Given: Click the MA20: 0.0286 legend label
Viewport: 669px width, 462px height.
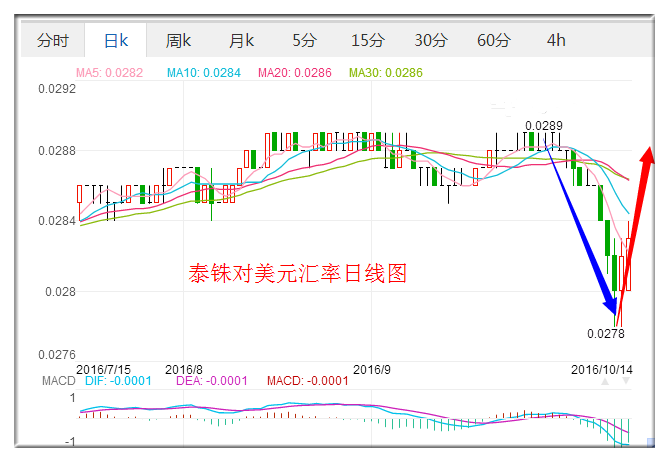Looking at the screenshot, I should click(x=295, y=73).
